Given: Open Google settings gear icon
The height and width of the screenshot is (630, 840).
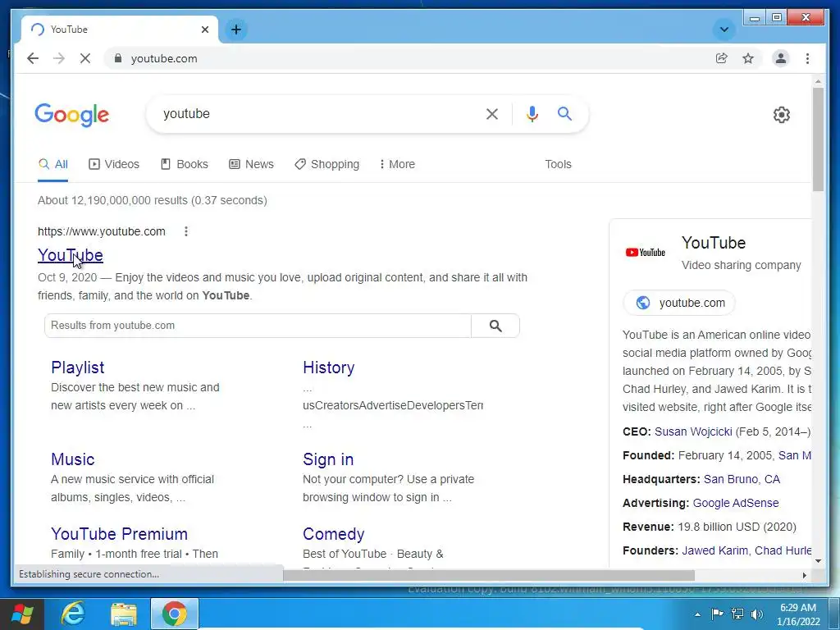Looking at the screenshot, I should click(x=782, y=115).
